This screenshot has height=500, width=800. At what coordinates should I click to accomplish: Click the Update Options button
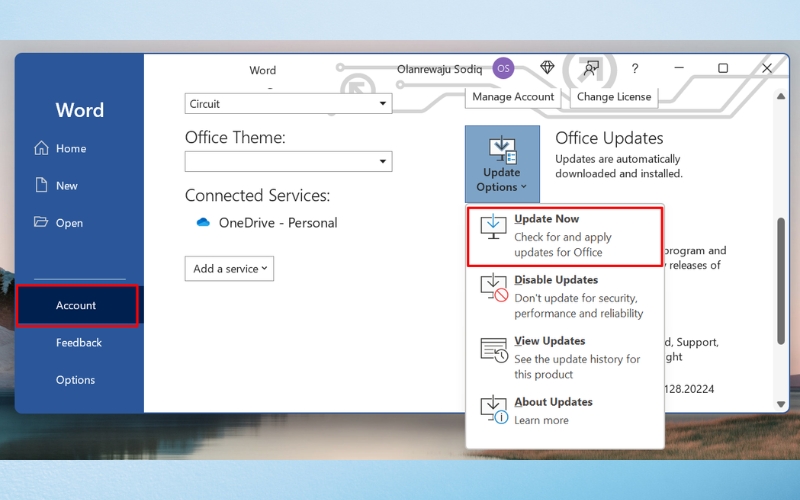502,165
